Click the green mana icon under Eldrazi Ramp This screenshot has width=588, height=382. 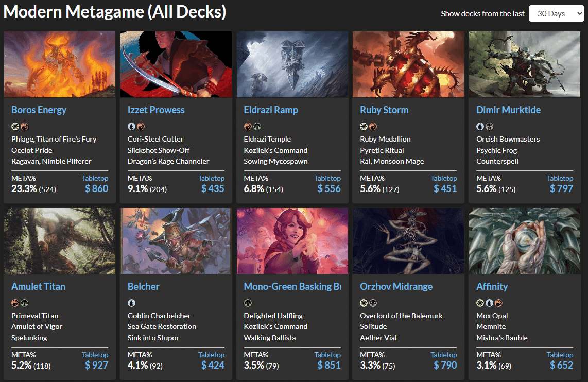[x=257, y=126]
